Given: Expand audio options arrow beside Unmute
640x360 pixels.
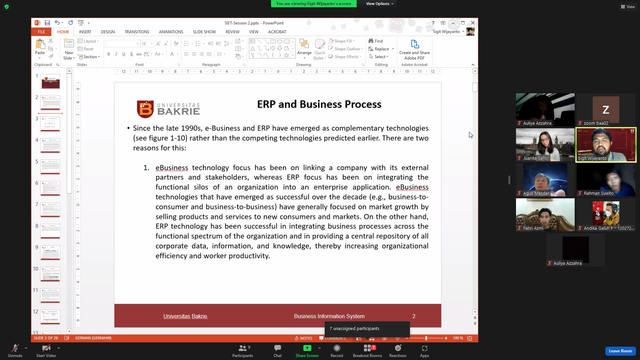Looking at the screenshot, I should [26, 348].
